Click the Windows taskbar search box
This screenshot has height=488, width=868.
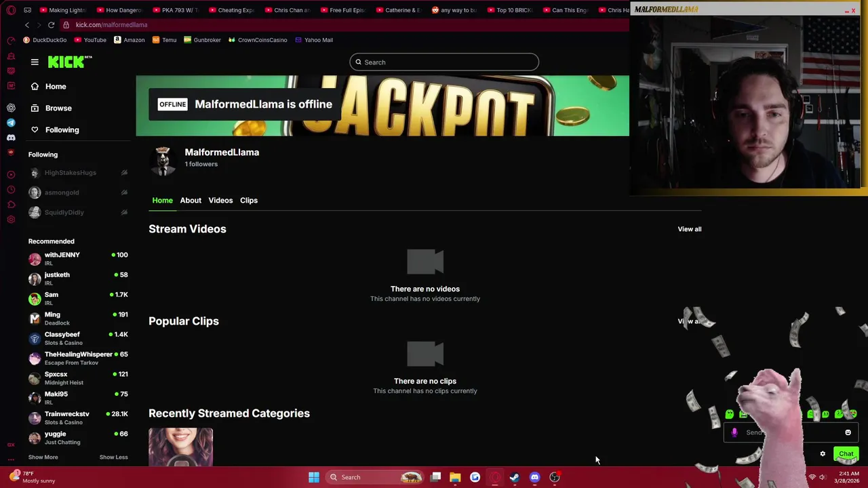pos(376,477)
